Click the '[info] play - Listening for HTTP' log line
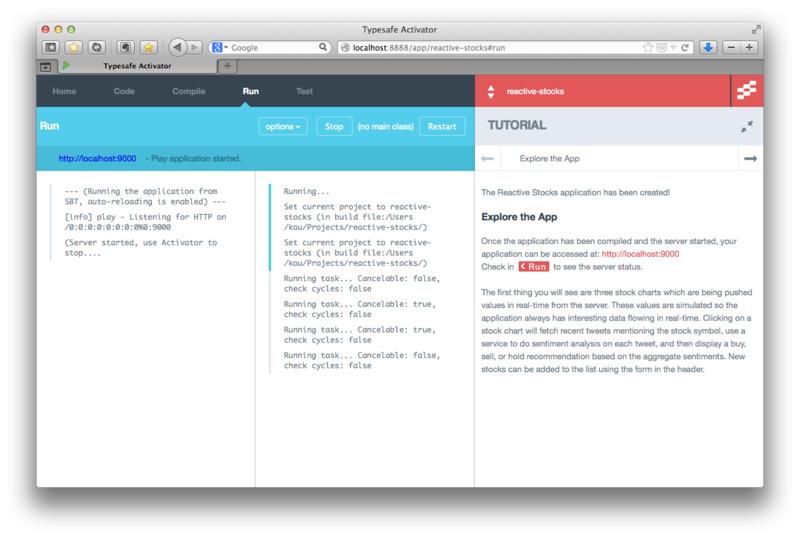The width and height of the screenshot is (800, 538). [x=145, y=222]
